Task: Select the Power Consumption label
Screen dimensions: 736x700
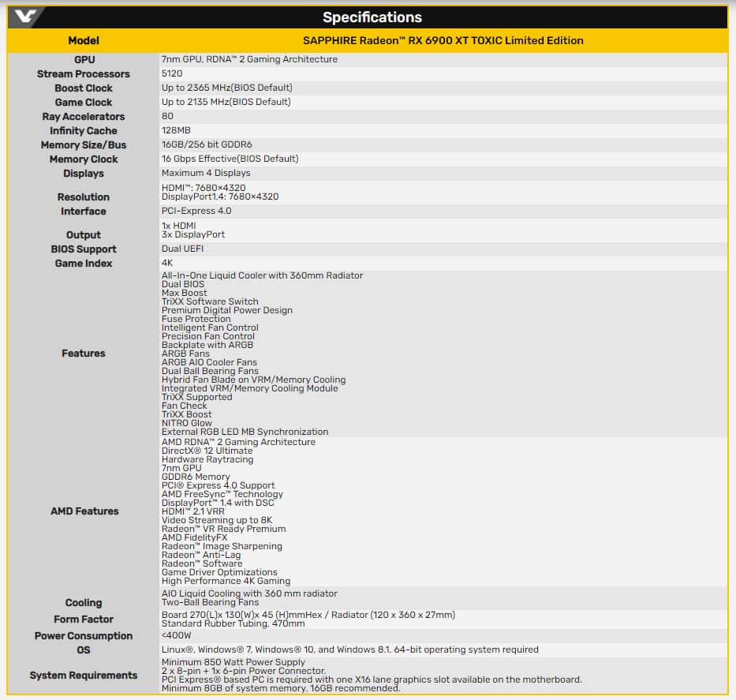Action: (x=84, y=636)
